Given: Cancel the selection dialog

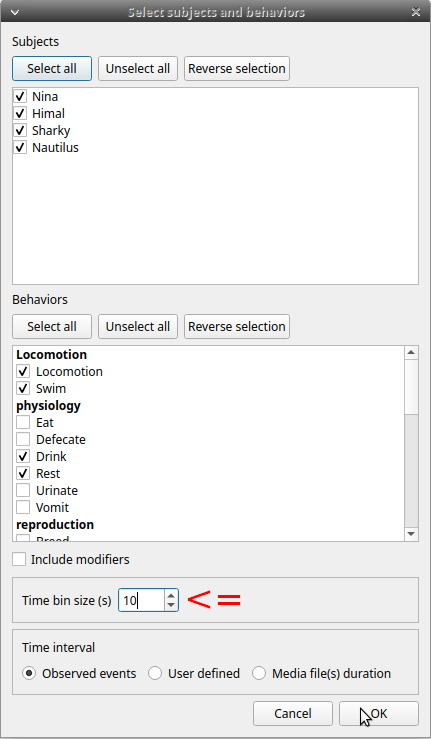Looking at the screenshot, I should pyautogui.click(x=293, y=714).
